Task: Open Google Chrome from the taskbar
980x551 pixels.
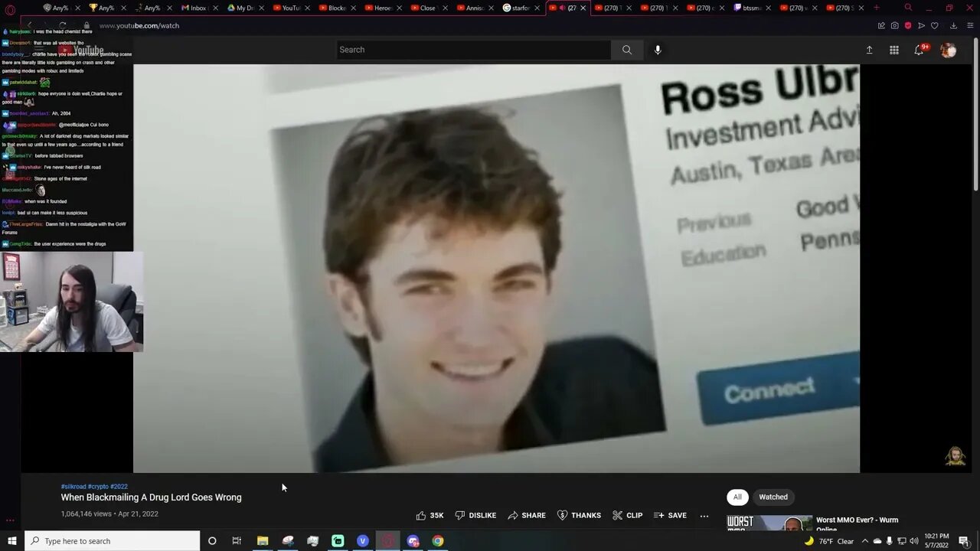Action: tap(438, 541)
